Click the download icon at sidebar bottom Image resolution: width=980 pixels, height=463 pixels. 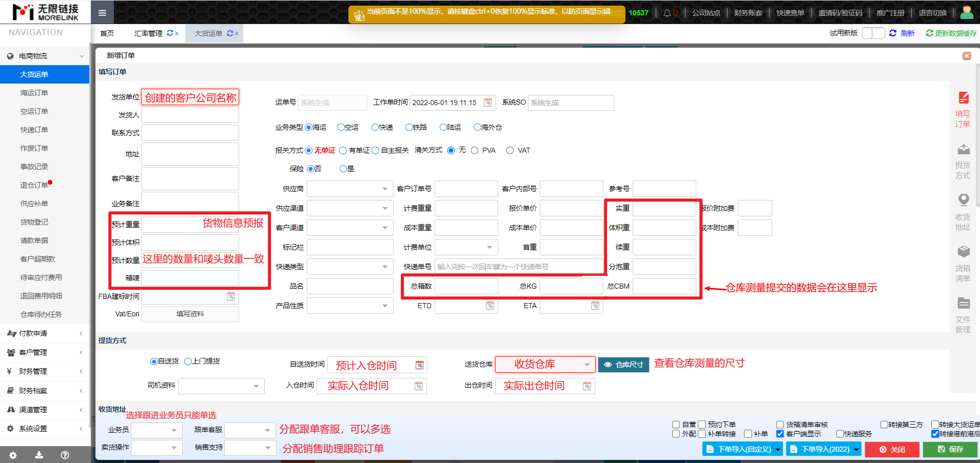(39, 455)
